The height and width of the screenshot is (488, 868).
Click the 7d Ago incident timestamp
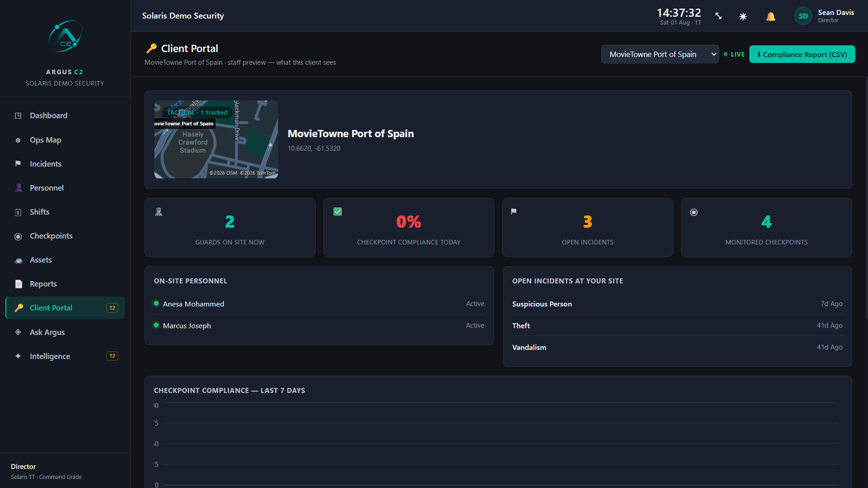click(831, 304)
